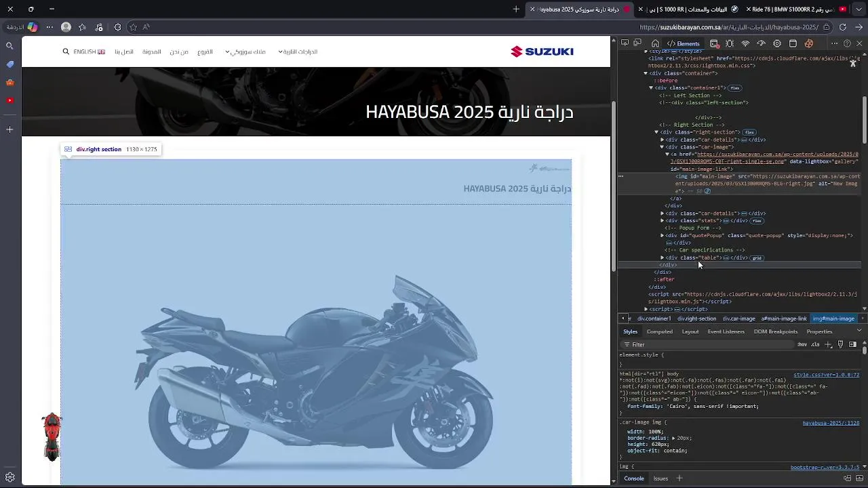Screen dimensions: 868x488
Task: Select div.right-section in the breadcrumb
Action: pos(696,319)
